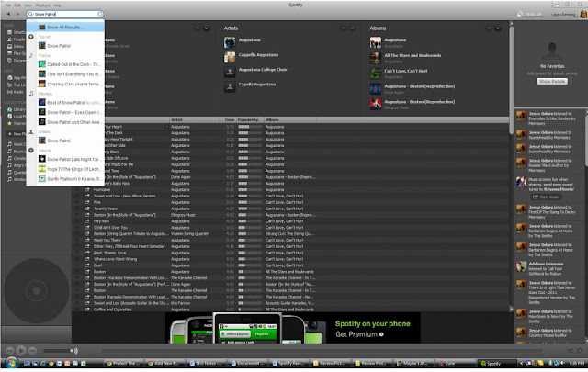The height and width of the screenshot is (372, 588).
Task: Go back with the navigation arrow
Action: tap(8, 15)
